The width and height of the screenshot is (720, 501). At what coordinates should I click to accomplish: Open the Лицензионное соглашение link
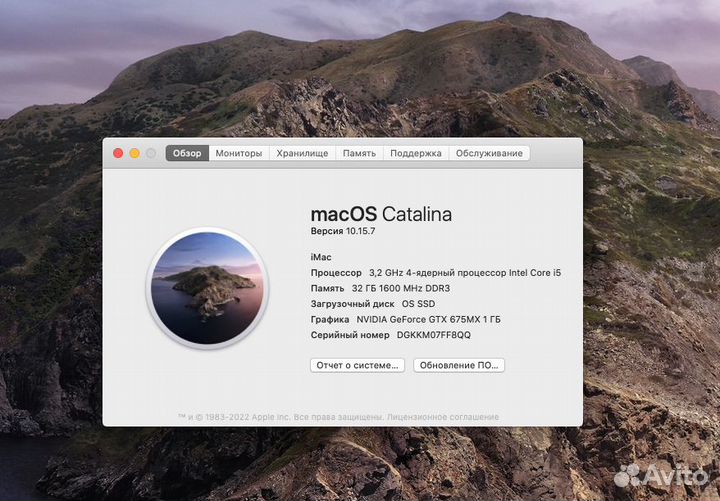coord(443,417)
